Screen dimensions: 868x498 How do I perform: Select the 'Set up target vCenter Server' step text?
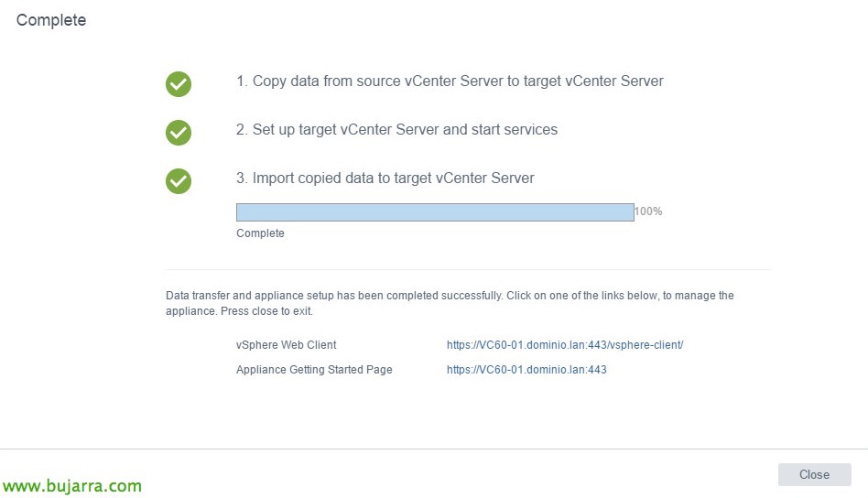click(x=396, y=130)
